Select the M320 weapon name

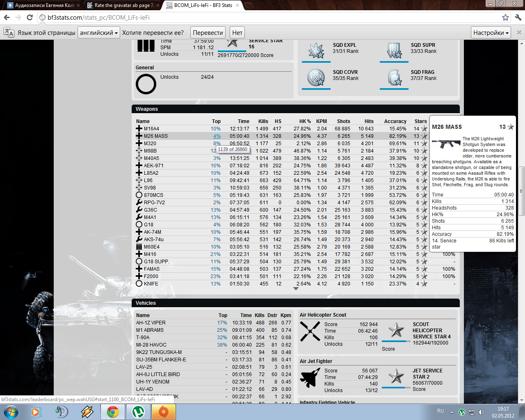coord(150,144)
